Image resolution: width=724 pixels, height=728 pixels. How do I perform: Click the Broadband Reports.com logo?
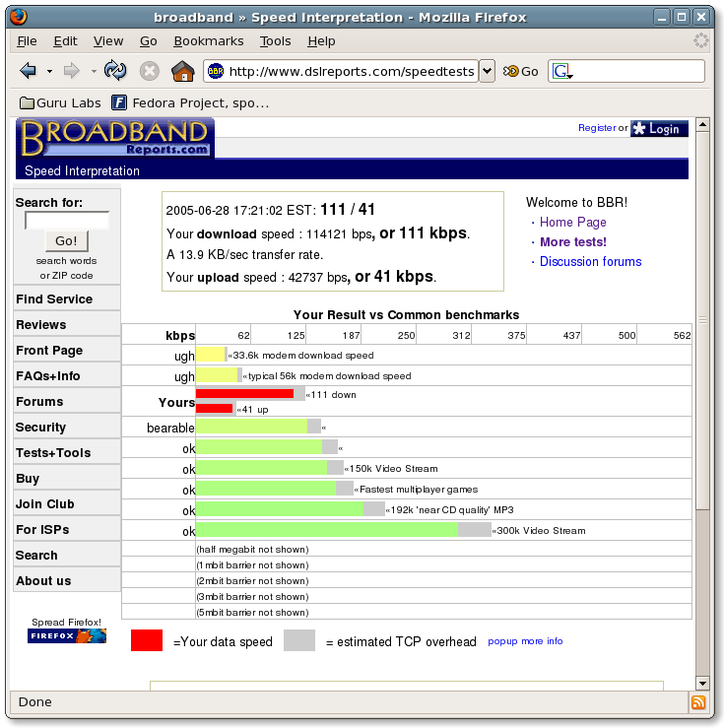tap(115, 138)
